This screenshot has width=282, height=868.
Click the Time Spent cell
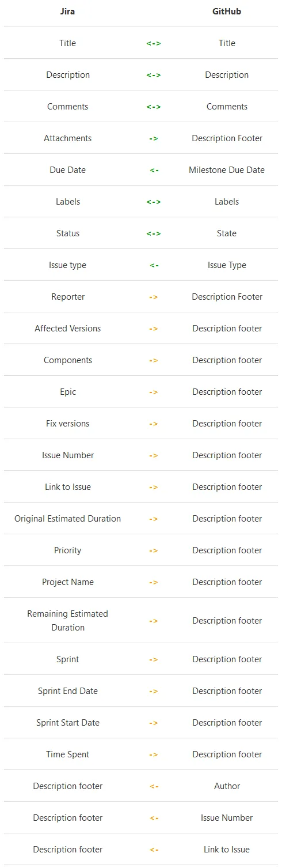tap(68, 754)
